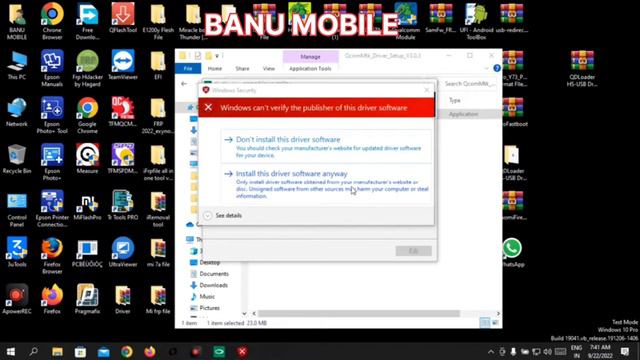Open E1200y Flash File desktop folder

coord(158,22)
